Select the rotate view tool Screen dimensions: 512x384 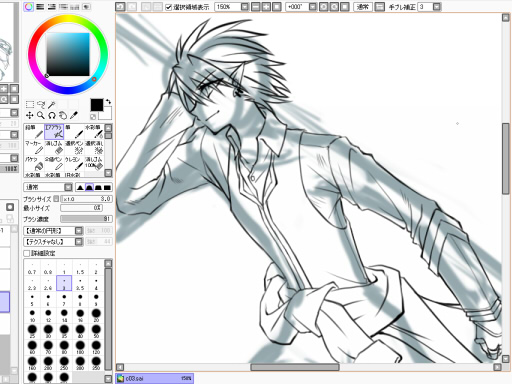[52, 115]
